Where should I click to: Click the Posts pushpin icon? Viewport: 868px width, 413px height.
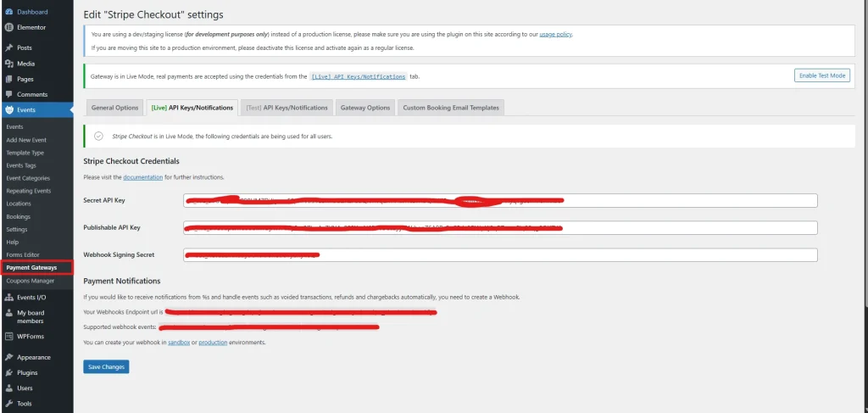8,47
